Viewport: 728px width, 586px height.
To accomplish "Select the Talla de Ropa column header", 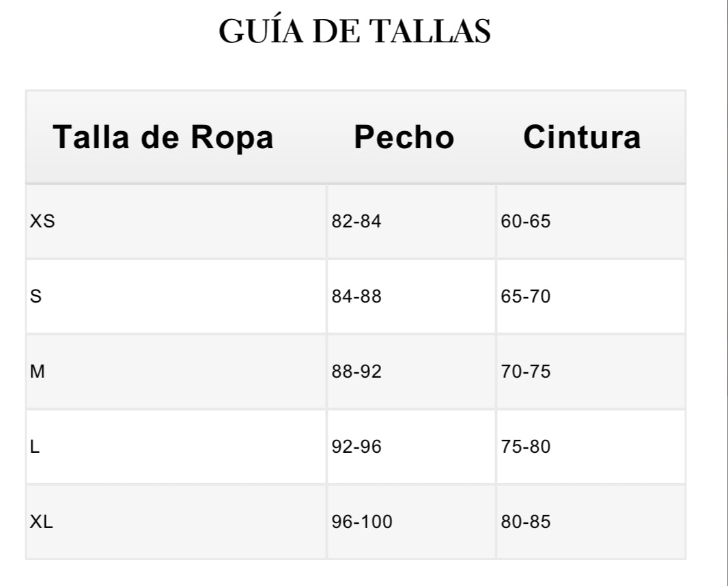I will click(x=163, y=137).
